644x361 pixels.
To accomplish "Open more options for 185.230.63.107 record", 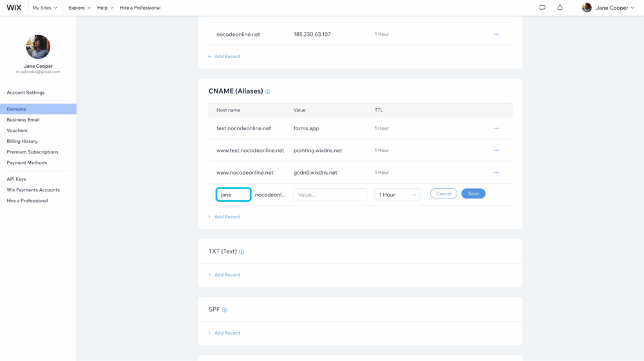I will [x=496, y=34].
